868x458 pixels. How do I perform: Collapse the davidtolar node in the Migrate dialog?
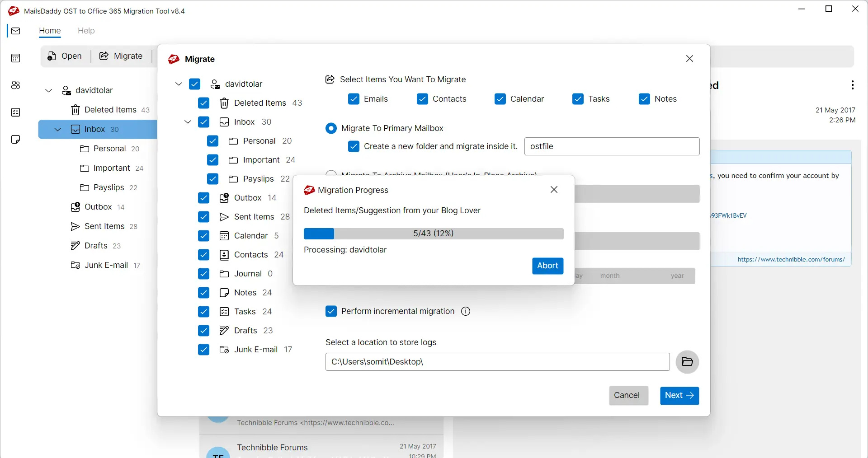[x=179, y=84]
